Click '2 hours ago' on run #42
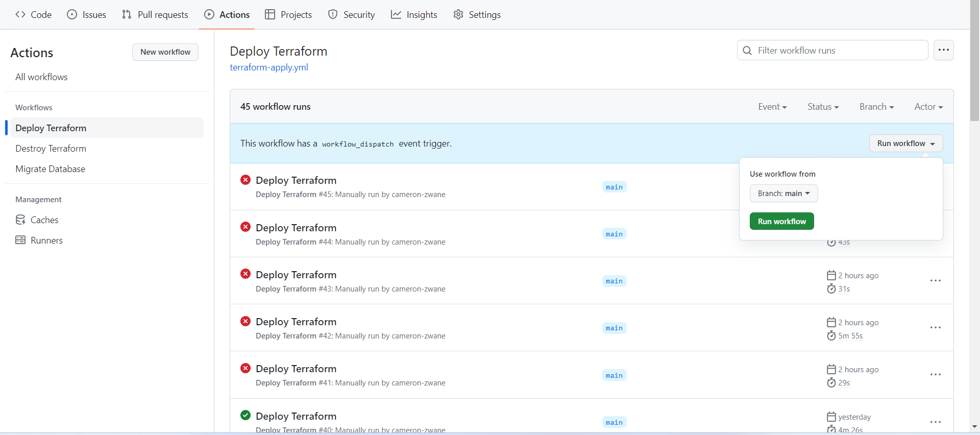This screenshot has width=980, height=435. 859,323
